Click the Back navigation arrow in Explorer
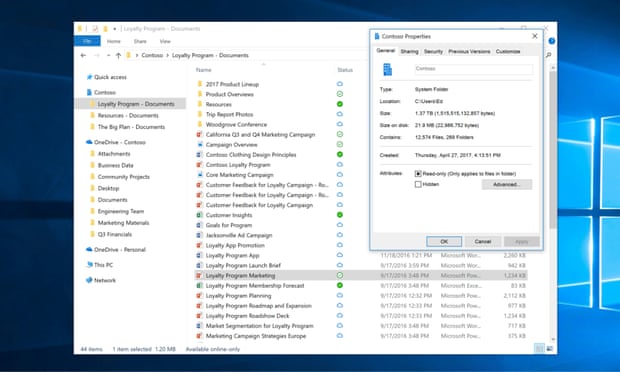The image size is (620, 372). 83,55
